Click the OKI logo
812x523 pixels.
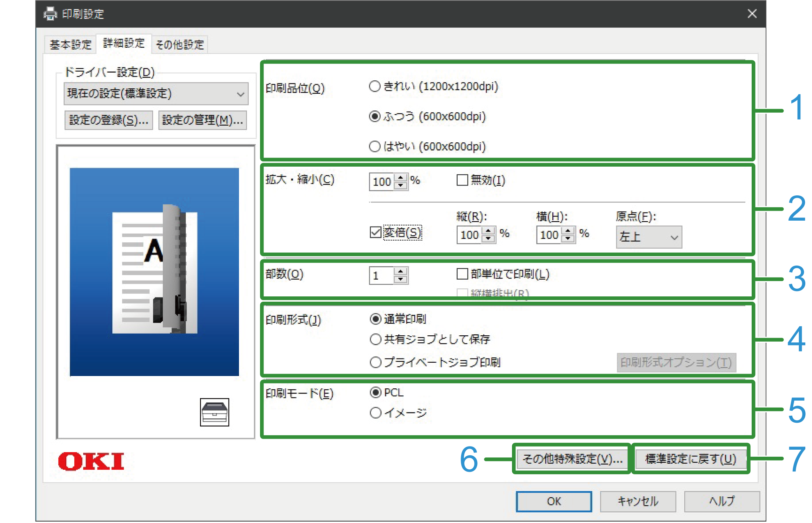[90, 460]
